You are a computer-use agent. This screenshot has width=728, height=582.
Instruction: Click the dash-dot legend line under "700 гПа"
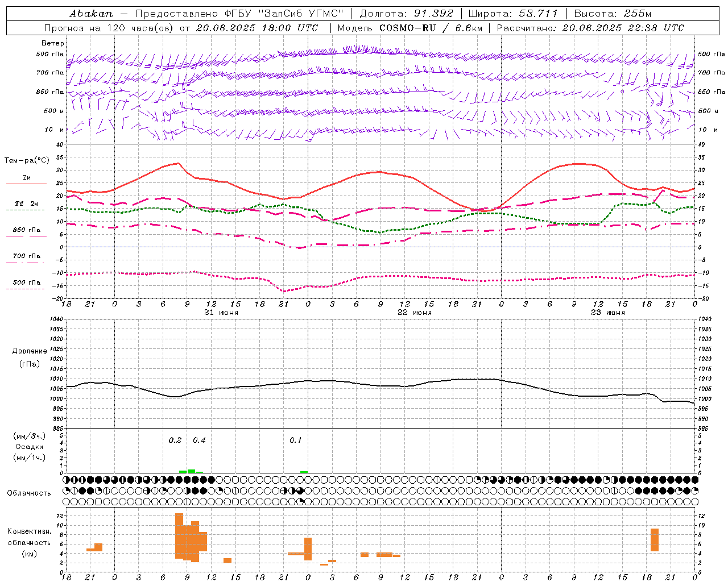(x=26, y=263)
